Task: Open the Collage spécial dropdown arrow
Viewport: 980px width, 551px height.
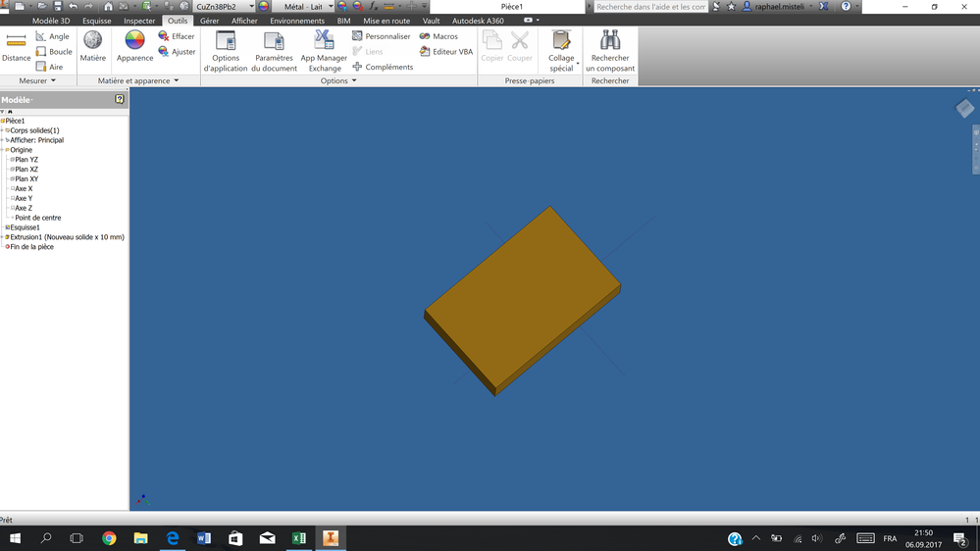Action: coord(578,63)
